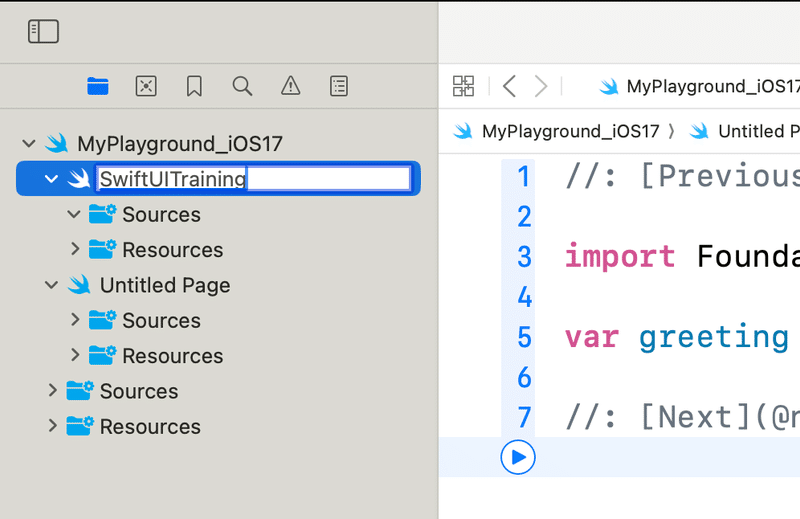The height and width of the screenshot is (519, 800).
Task: Select Sources label under Untitled Page
Action: [x=161, y=321]
